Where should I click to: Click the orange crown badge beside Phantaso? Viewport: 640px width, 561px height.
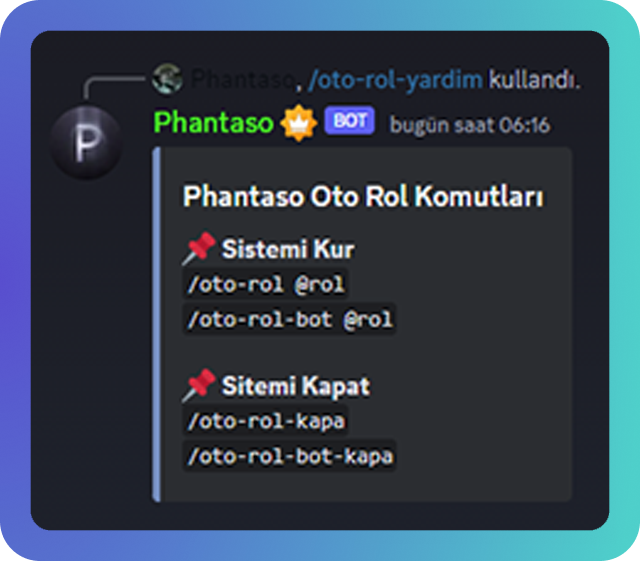pos(299,122)
